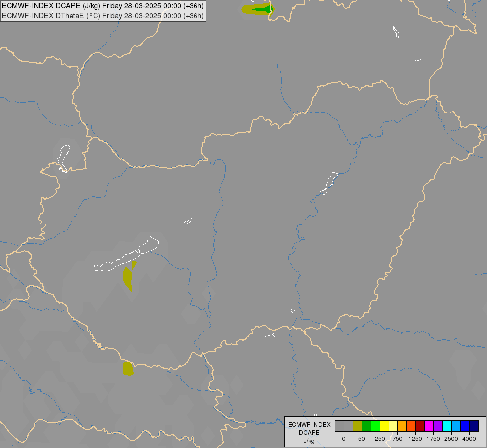Click the dark green DCAPE patch at map top
487x448 pixels.
[263, 10]
